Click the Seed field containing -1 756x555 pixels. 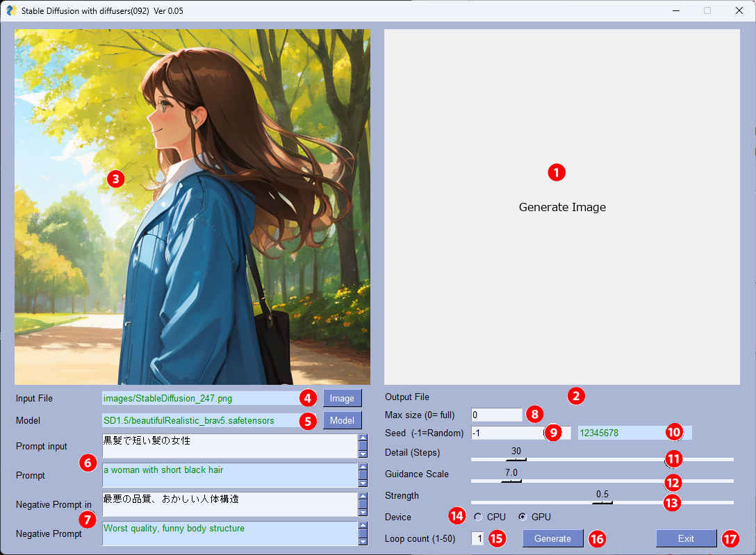point(506,433)
